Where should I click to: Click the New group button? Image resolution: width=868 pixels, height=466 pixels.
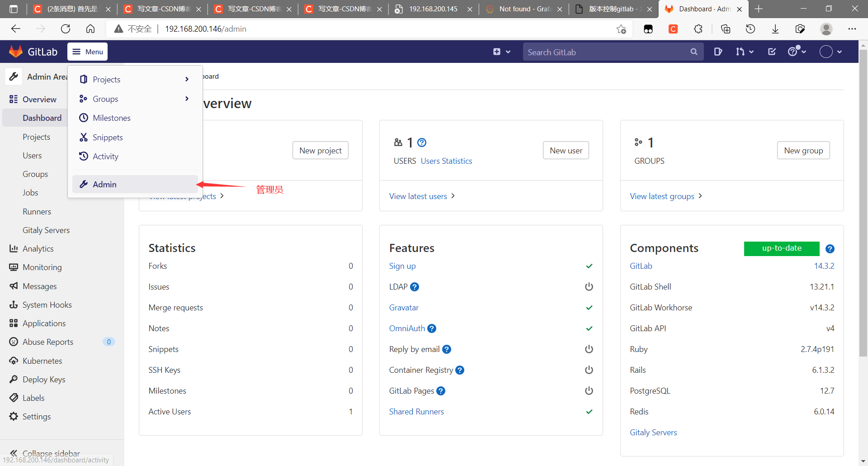(x=803, y=150)
